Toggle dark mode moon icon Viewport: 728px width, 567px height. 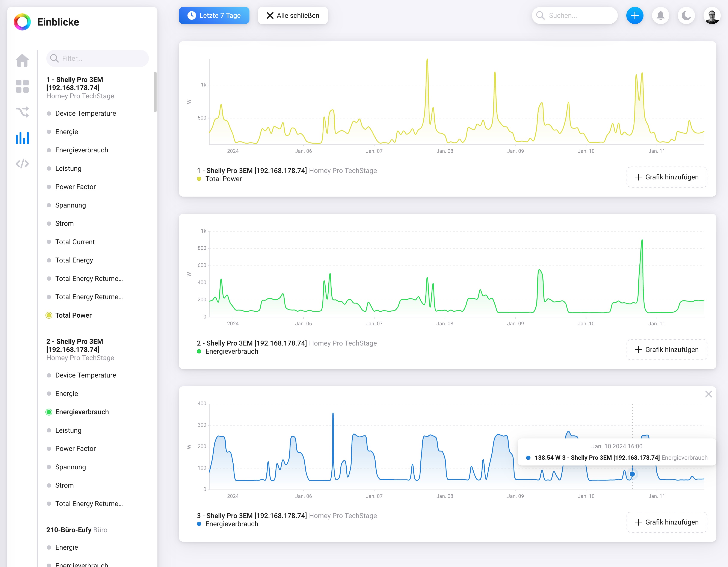point(686,16)
